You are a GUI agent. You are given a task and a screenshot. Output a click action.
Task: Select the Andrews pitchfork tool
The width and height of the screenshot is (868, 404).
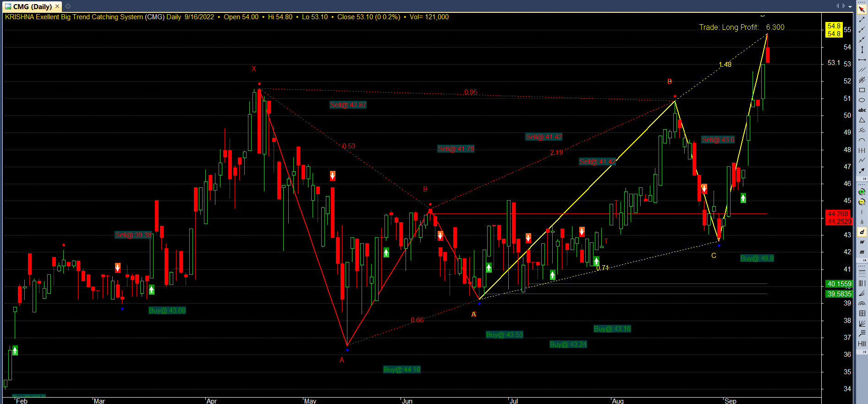coord(862,130)
